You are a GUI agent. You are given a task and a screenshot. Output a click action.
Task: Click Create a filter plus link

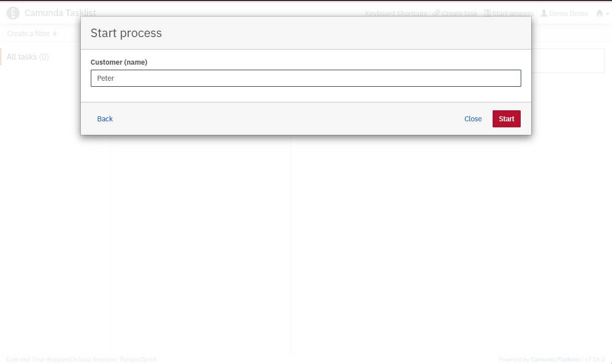tap(33, 34)
